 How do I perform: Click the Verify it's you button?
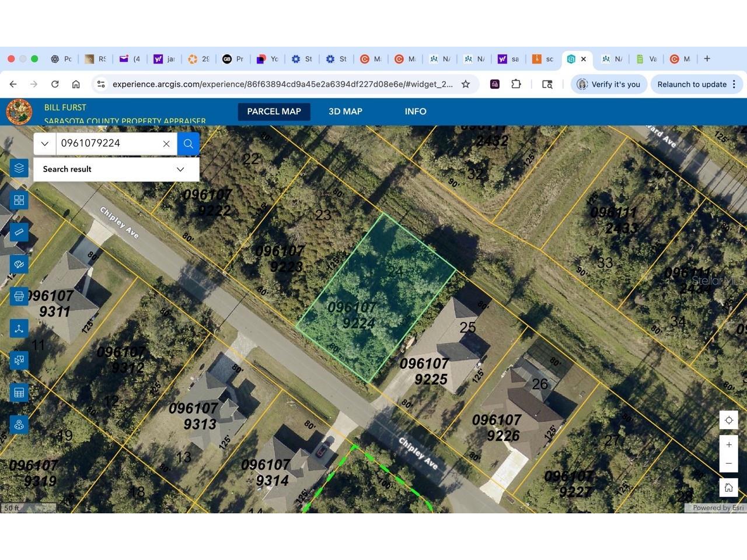pos(609,84)
